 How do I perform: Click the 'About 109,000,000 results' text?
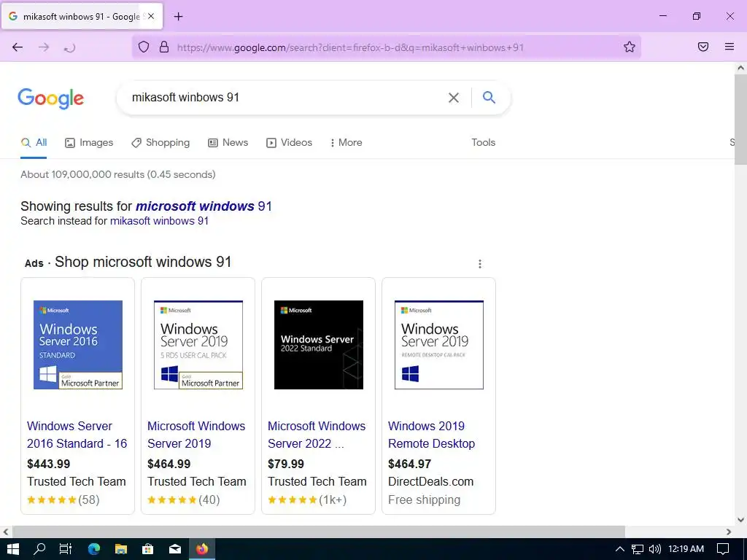click(118, 174)
